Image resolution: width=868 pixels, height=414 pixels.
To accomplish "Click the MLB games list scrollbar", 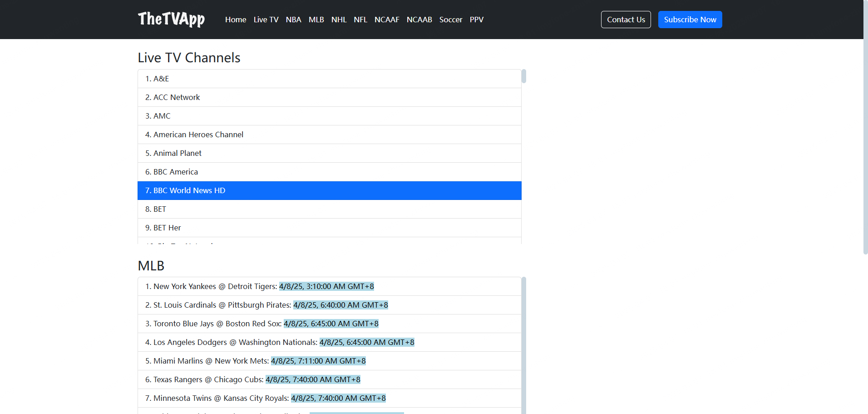I will coord(523,345).
